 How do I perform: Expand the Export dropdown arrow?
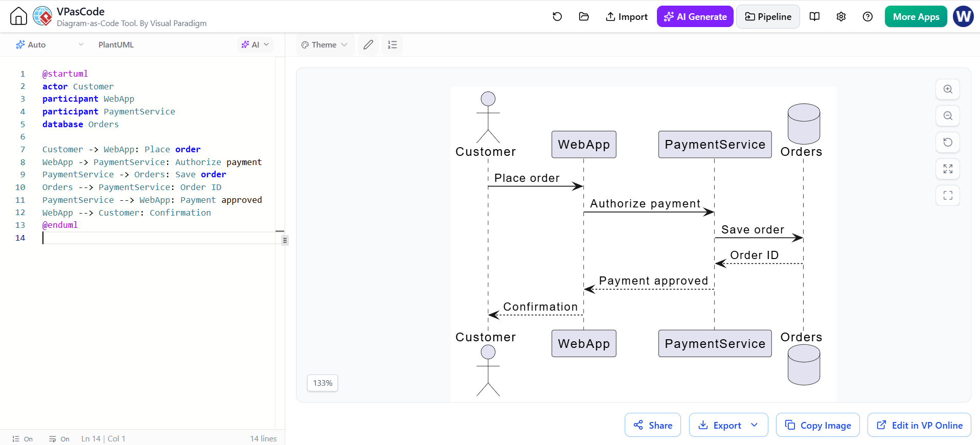pyautogui.click(x=755, y=425)
